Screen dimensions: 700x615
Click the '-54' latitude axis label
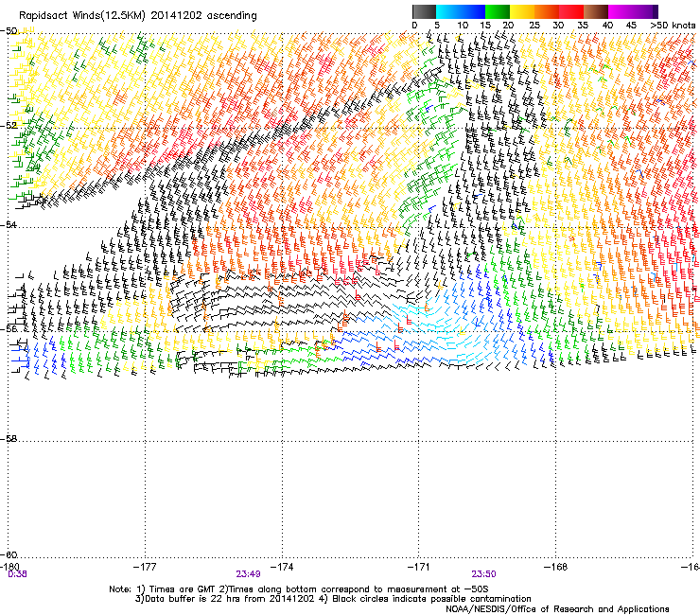pyautogui.click(x=9, y=224)
